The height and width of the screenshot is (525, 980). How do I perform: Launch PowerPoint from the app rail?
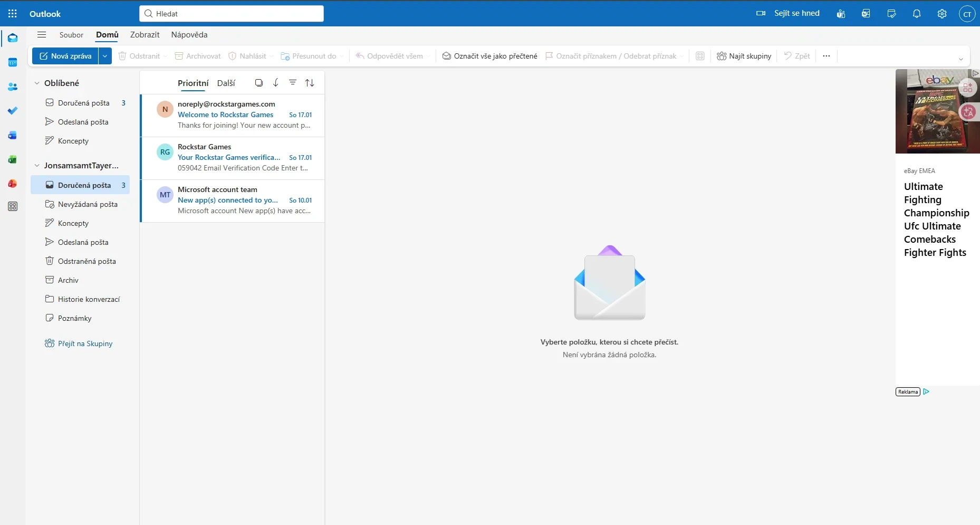[x=13, y=184]
